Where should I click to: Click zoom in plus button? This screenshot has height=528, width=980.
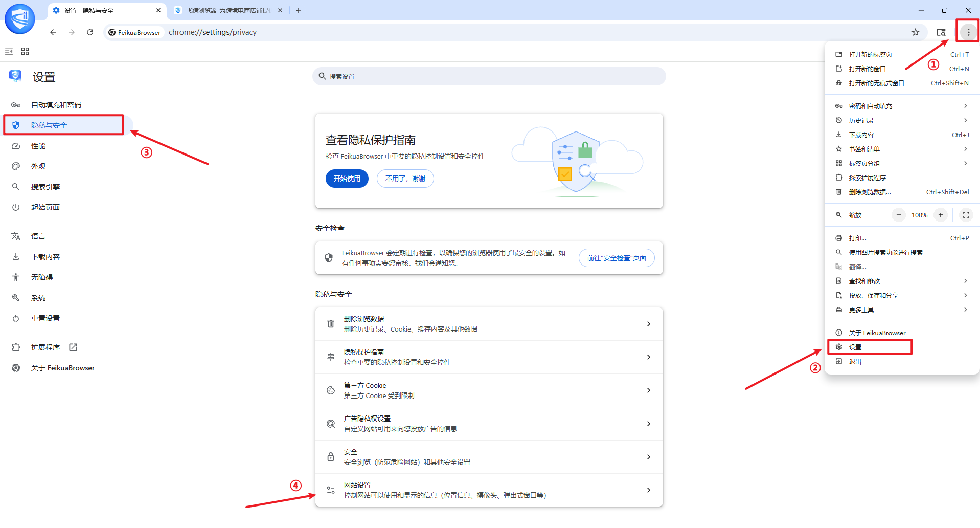click(940, 215)
